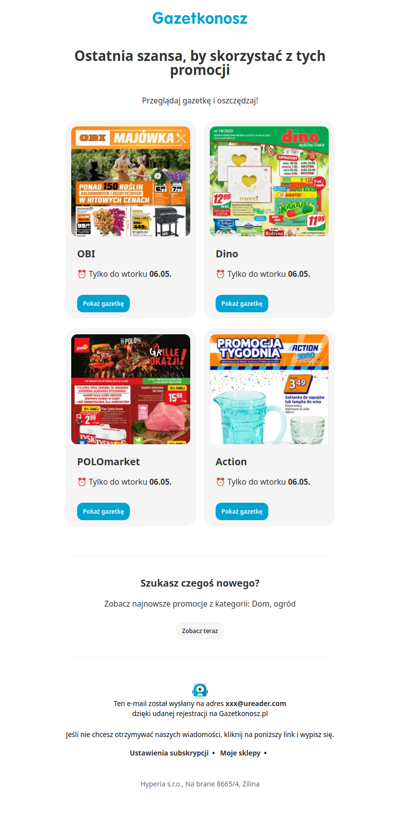
Task: Click Pokaż gazetkę button for Dino
Action: pos(242,304)
